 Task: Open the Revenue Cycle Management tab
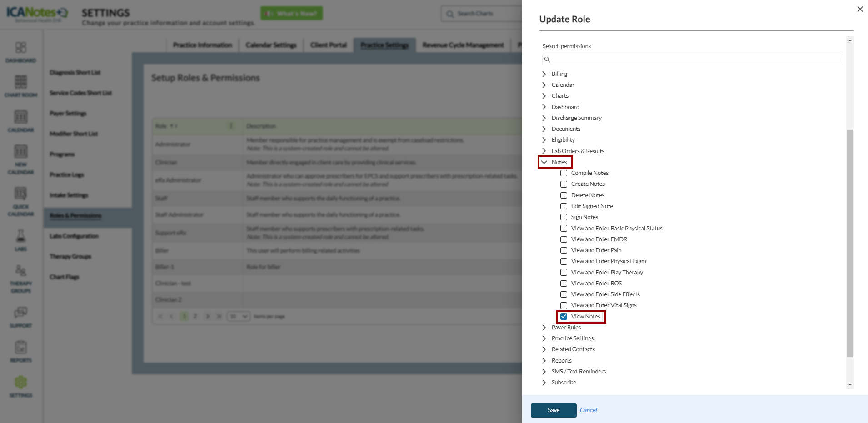pyautogui.click(x=463, y=45)
